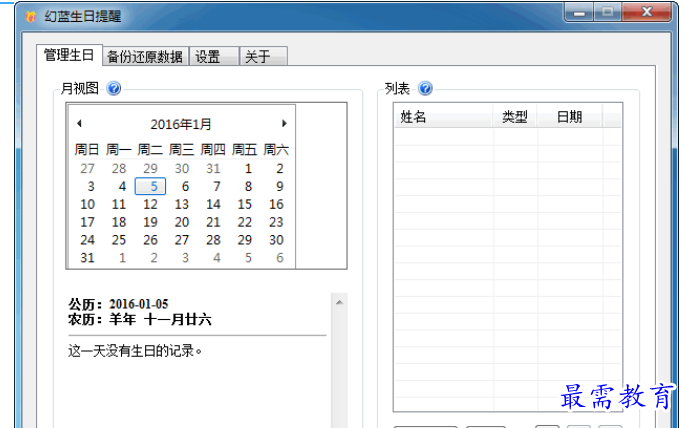Image resolution: width=682 pixels, height=428 pixels.
Task: Select January 20 in the calendar
Action: 182,222
